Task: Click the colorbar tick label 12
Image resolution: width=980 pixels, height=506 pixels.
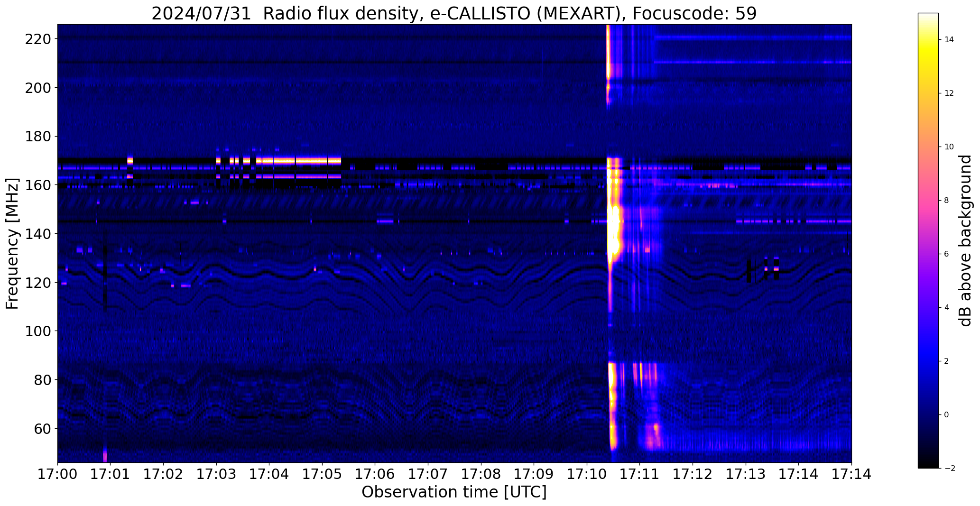Action: pos(949,93)
